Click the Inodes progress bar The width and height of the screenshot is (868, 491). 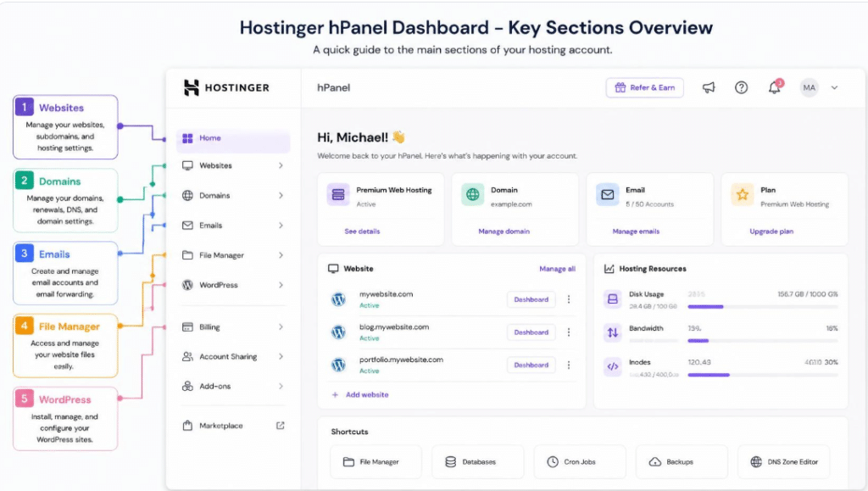click(763, 375)
